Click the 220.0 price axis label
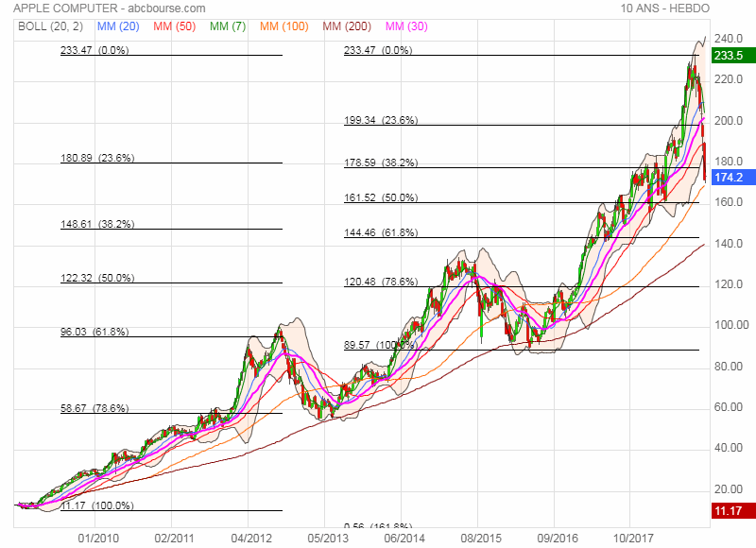Viewport: 756px width, 548px height. [728, 79]
